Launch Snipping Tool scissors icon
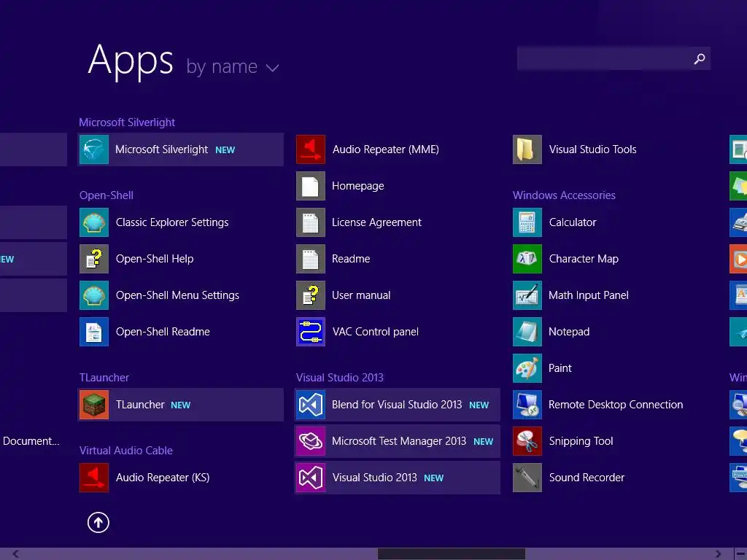This screenshot has width=747, height=560. pos(527,441)
